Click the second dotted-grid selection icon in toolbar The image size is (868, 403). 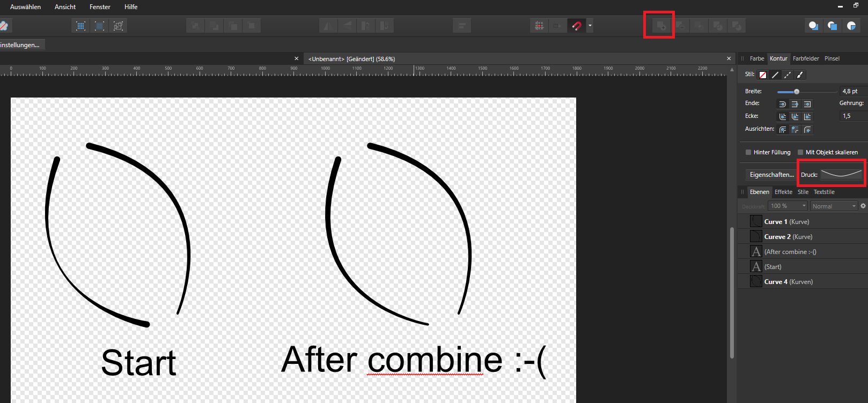point(99,26)
